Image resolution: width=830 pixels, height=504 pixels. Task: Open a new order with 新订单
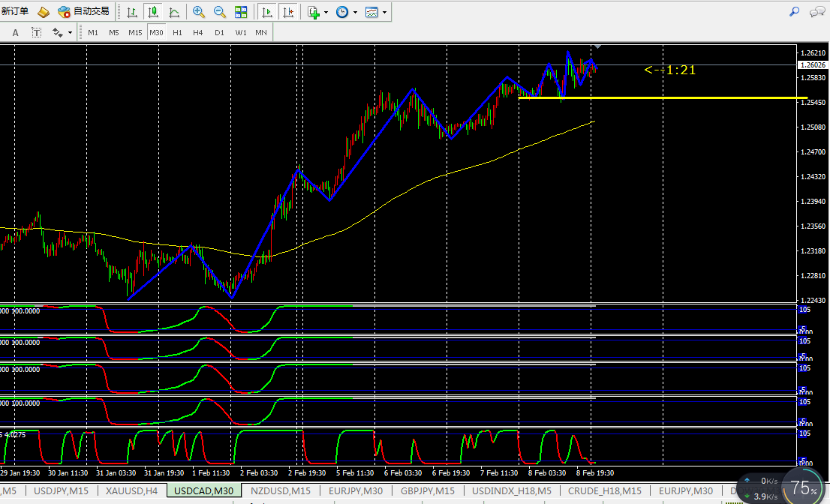point(15,11)
